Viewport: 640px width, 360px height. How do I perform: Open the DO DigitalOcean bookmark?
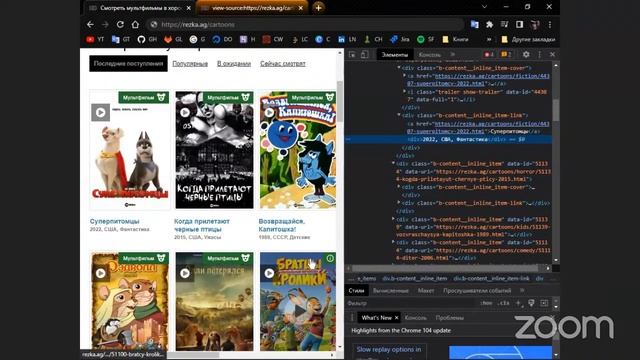click(222, 39)
